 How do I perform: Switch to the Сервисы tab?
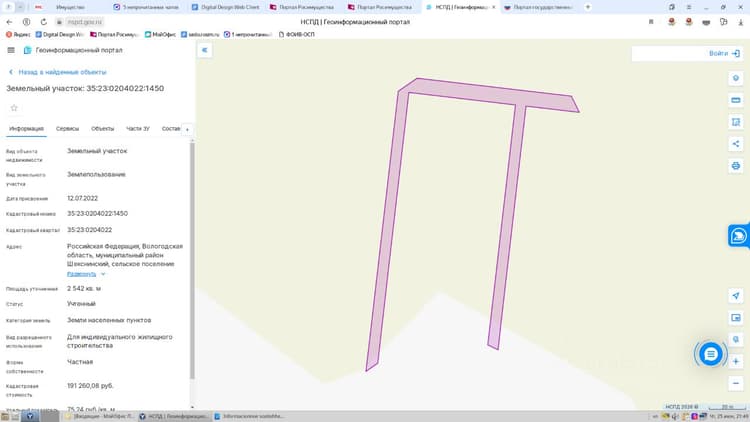click(67, 129)
